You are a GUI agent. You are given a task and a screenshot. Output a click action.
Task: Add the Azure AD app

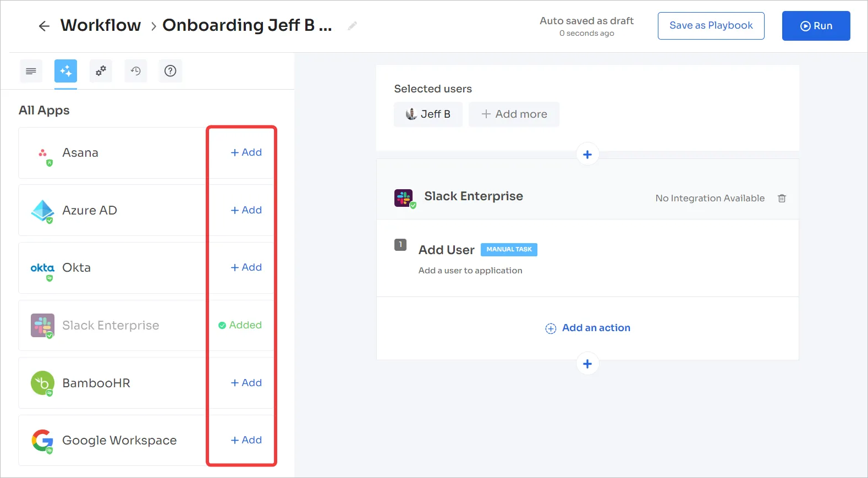point(246,210)
